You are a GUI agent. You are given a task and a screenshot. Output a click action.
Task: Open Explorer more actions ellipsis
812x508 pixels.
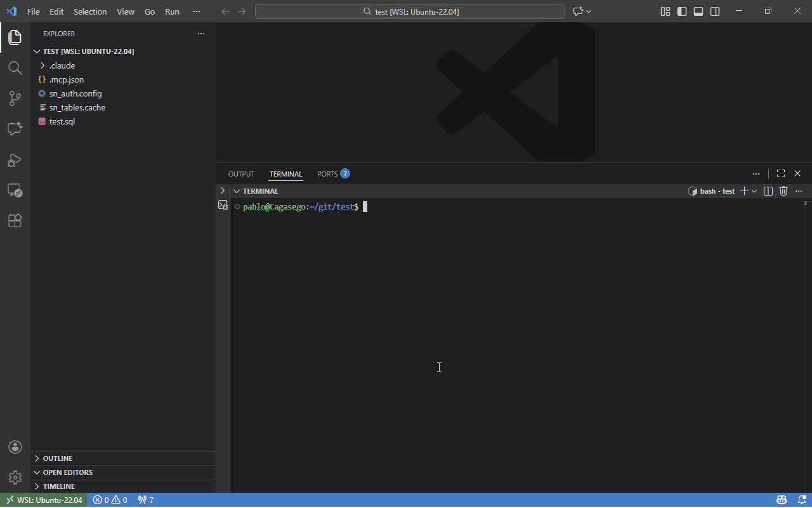[x=201, y=34]
